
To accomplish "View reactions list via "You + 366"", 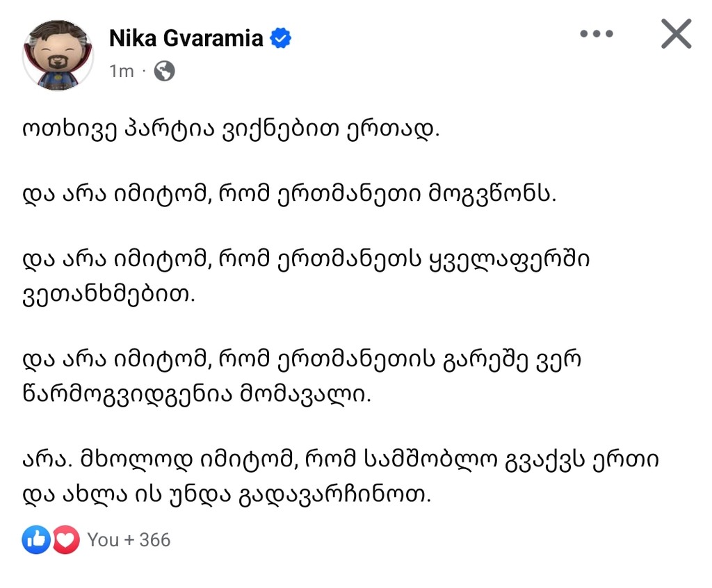I will 129,540.
